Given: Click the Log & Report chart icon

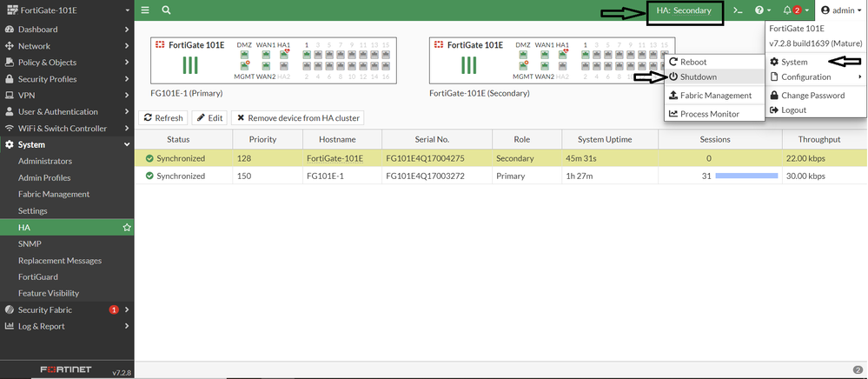Looking at the screenshot, I should point(9,326).
